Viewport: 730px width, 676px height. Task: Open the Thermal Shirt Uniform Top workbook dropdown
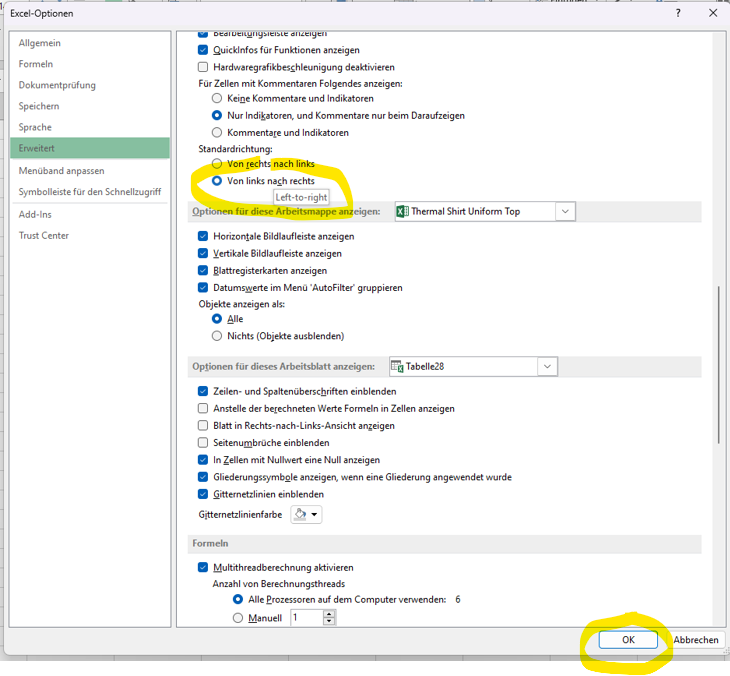pos(565,211)
